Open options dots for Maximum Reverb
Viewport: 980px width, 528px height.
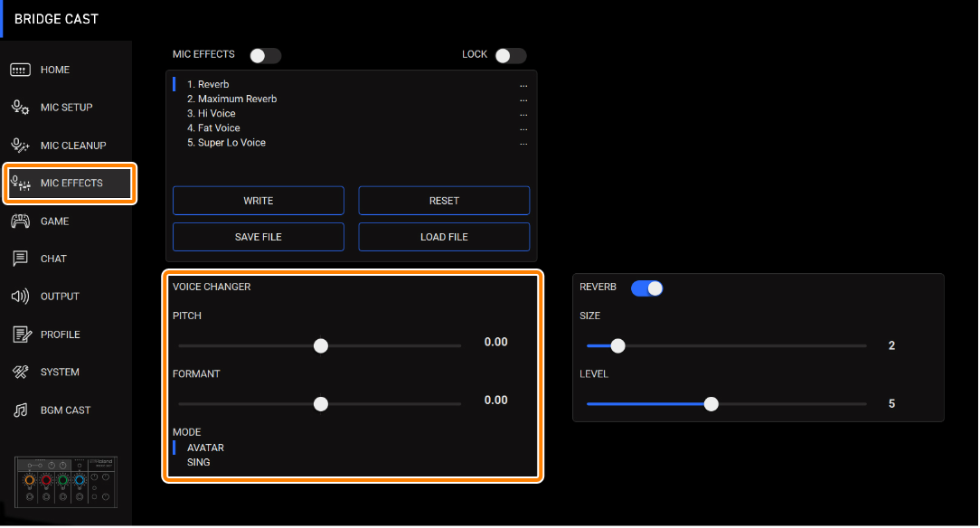click(x=523, y=100)
